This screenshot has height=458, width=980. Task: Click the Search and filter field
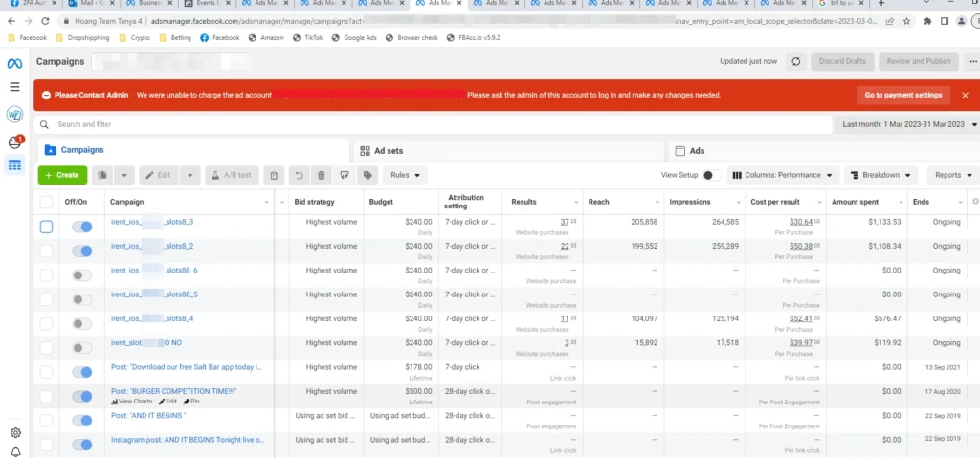coord(434,124)
